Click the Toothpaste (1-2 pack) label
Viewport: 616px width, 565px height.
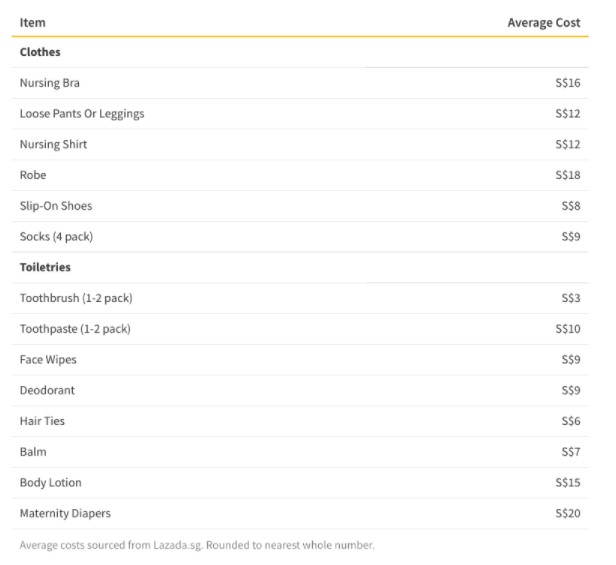(75, 329)
